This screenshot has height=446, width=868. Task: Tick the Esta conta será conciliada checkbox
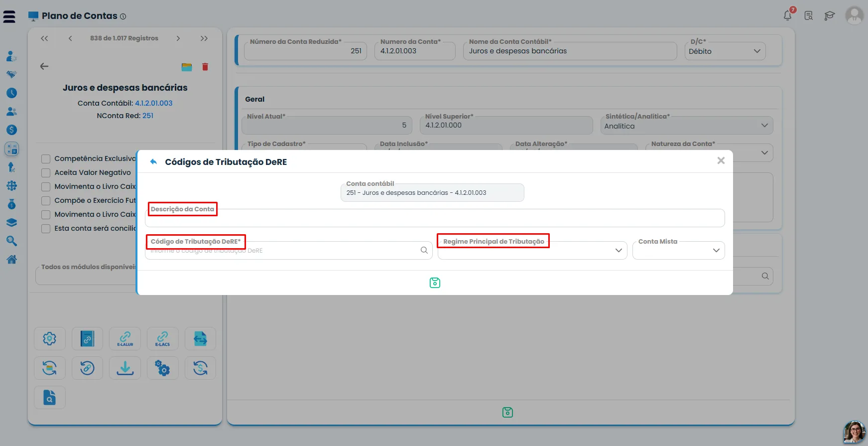46,229
